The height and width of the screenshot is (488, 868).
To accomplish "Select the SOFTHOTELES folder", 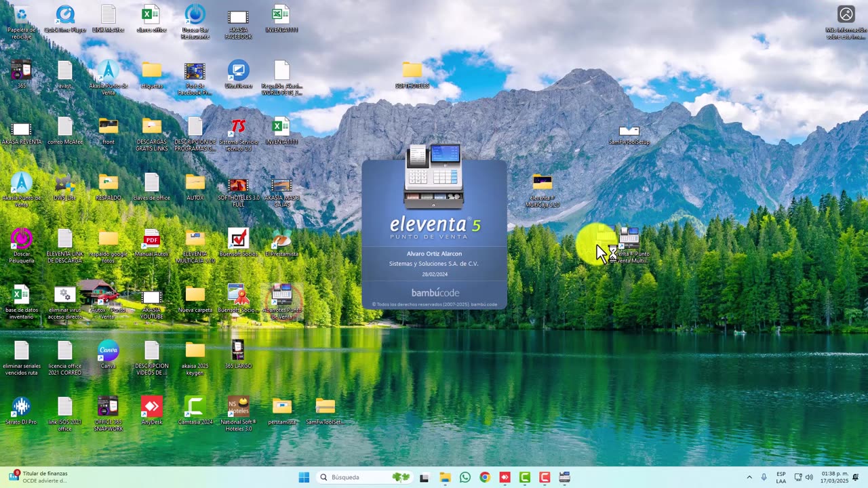I will click(x=412, y=75).
